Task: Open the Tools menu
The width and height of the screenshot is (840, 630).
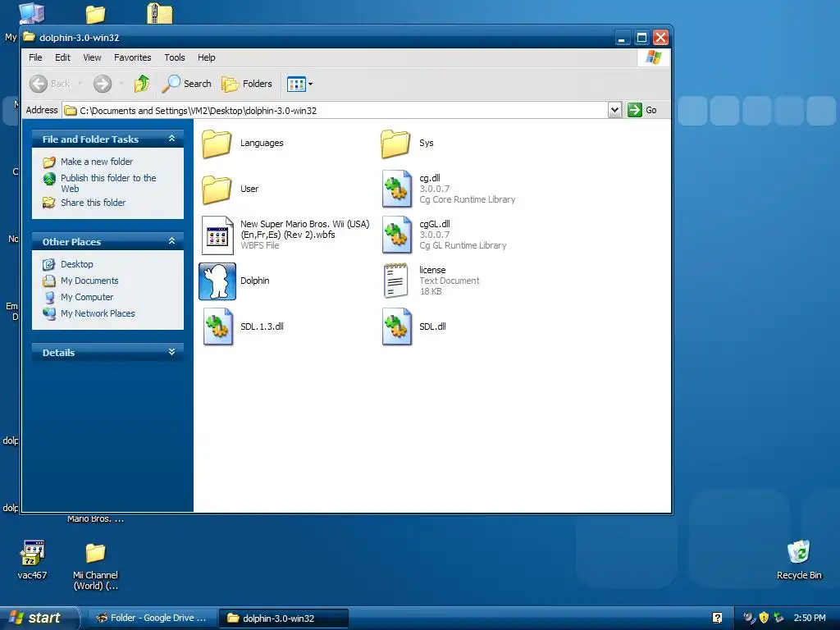Action: coord(175,57)
